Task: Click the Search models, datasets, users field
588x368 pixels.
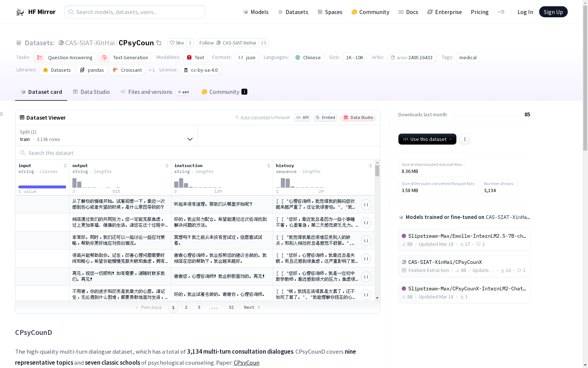Action: [x=135, y=12]
